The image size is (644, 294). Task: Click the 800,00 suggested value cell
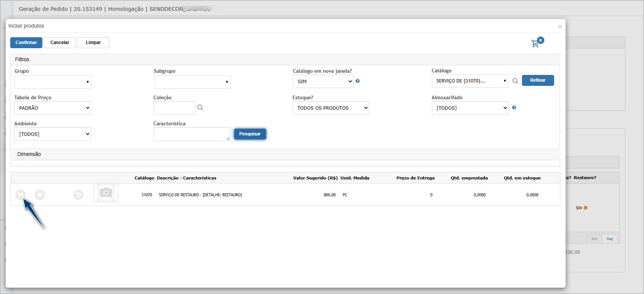tap(330, 195)
